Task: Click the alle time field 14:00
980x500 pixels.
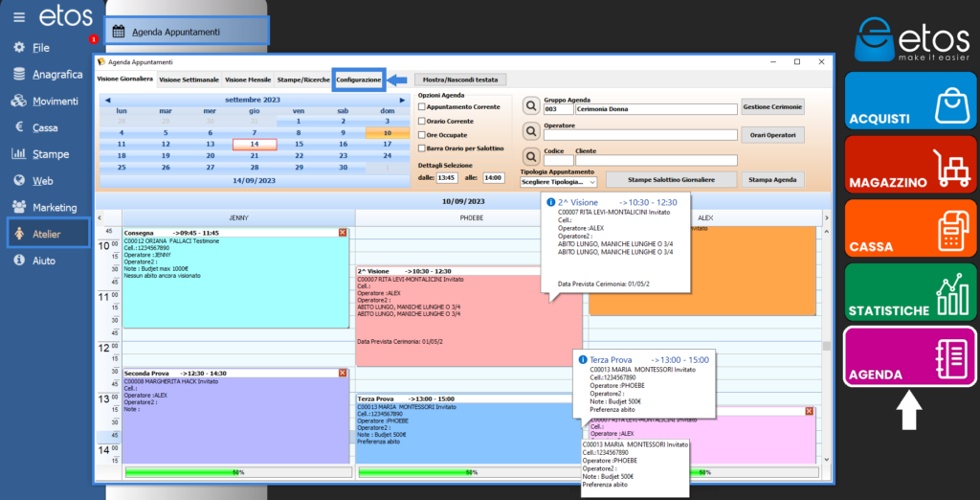Action: point(494,178)
